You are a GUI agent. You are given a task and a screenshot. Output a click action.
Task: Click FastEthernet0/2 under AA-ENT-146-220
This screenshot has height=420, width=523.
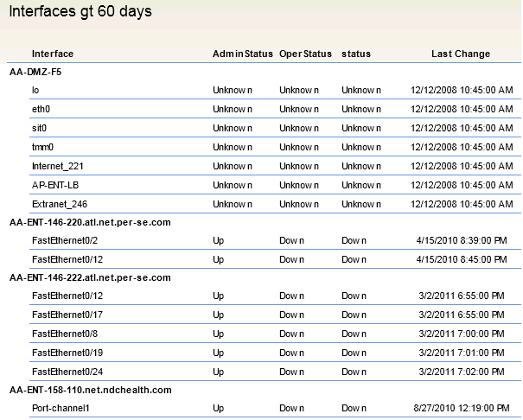tap(65, 240)
